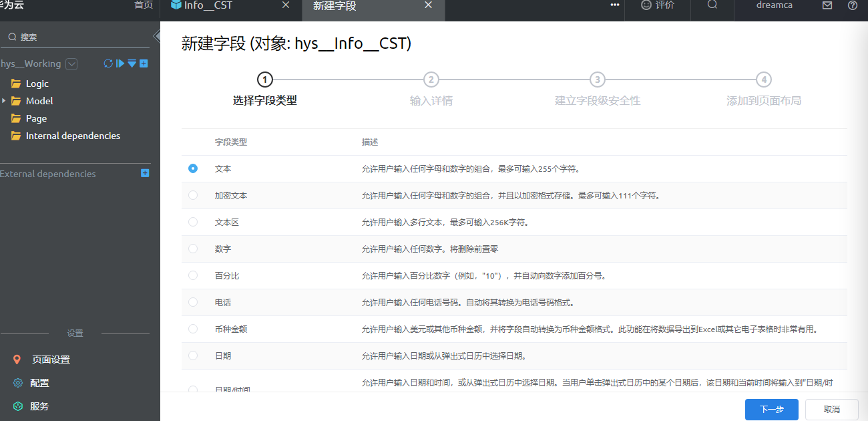
Task: Open 配置 in the sidebar
Action: (39, 383)
